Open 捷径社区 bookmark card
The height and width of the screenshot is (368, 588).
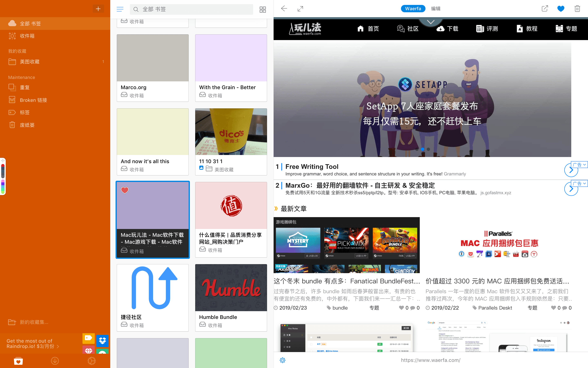pos(153,298)
